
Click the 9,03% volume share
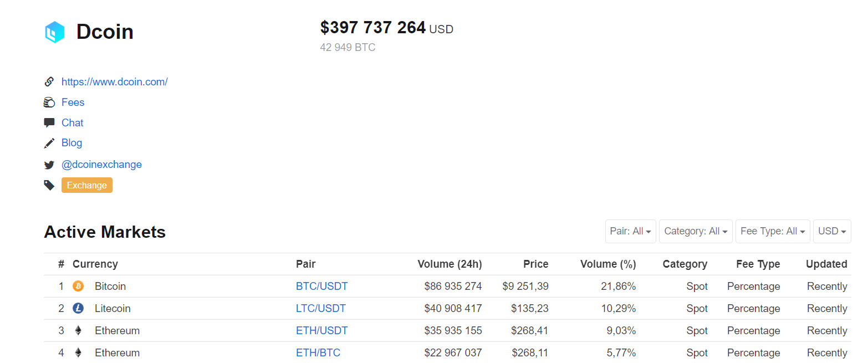(x=621, y=330)
